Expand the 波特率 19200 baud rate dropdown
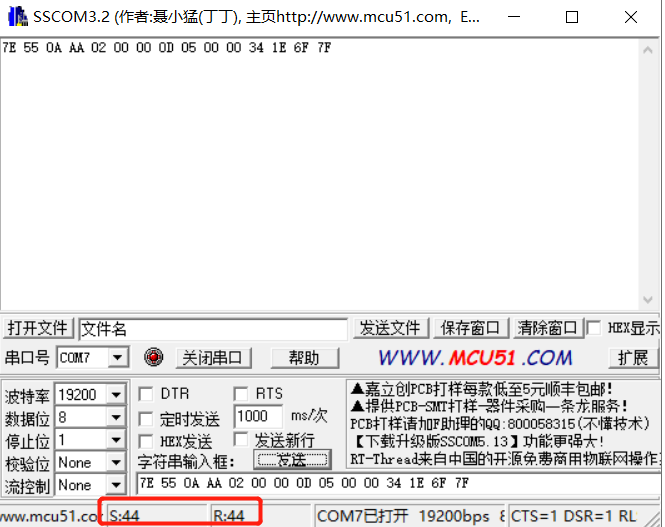The image size is (665, 527). (116, 395)
